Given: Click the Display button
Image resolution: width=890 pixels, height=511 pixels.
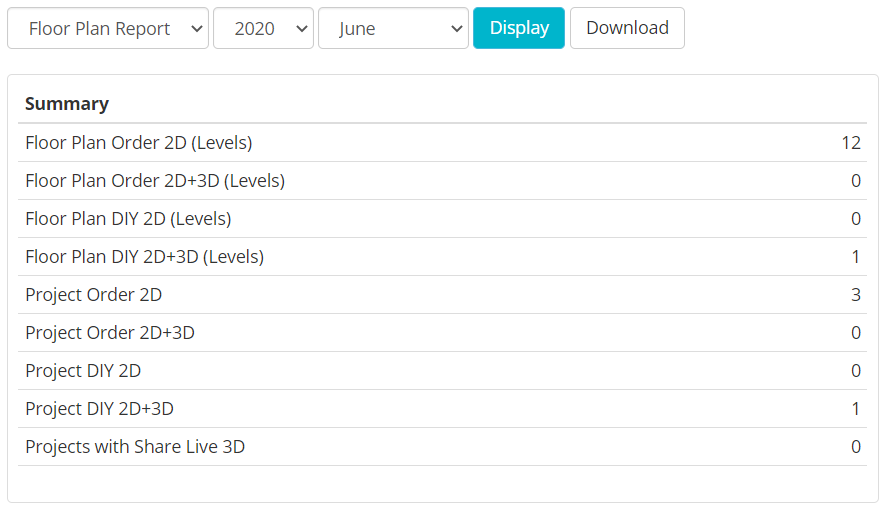Looking at the screenshot, I should point(519,28).
